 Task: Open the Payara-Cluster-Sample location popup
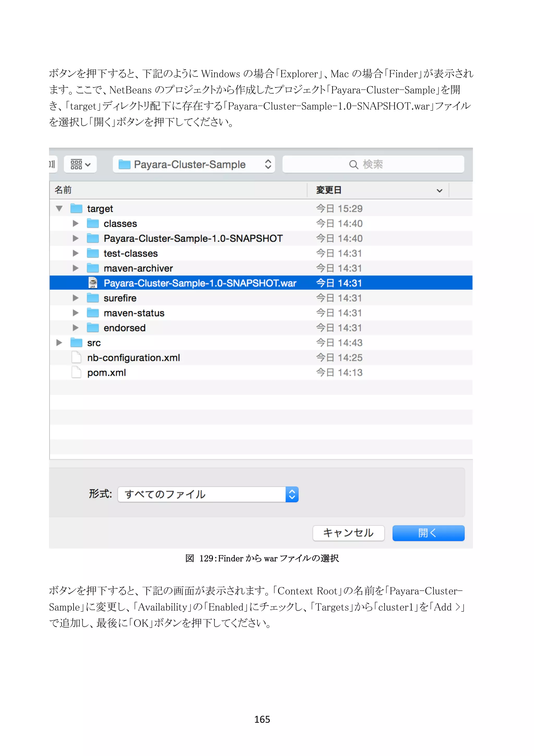[194, 164]
